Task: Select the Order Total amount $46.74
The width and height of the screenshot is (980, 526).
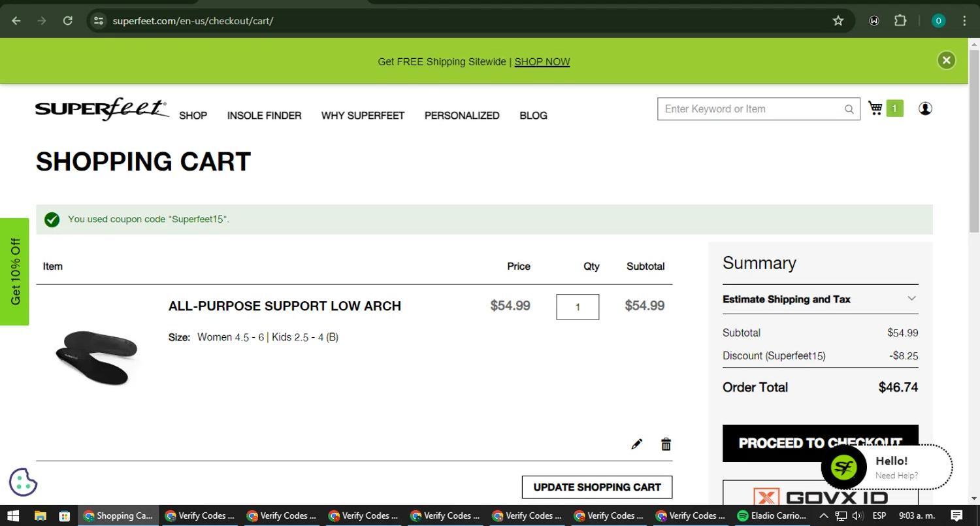Action: pyautogui.click(x=898, y=387)
